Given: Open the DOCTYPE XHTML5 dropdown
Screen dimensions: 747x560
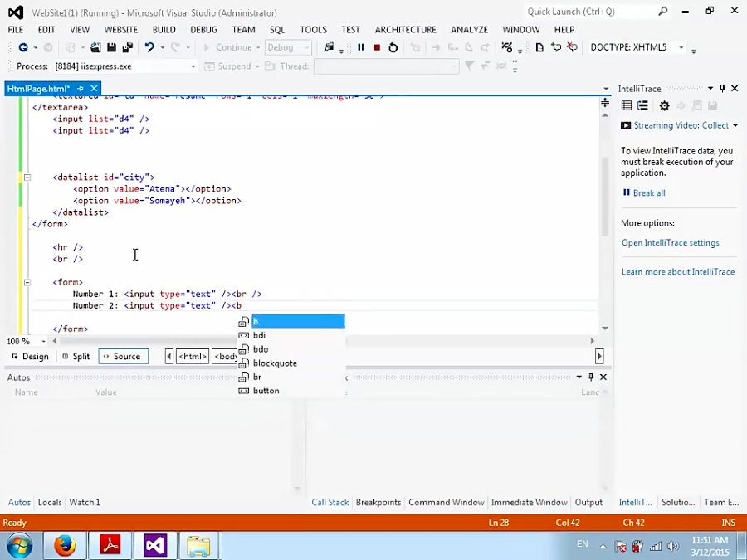Looking at the screenshot, I should coord(681,47).
